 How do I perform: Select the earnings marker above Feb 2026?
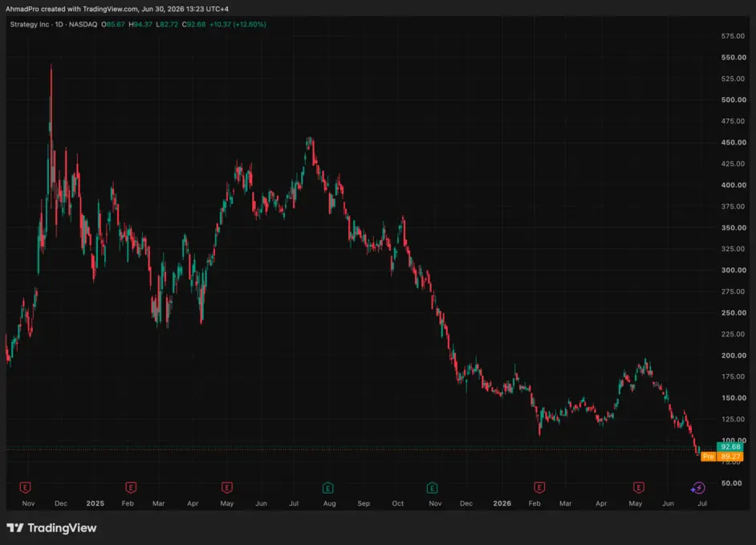539,487
